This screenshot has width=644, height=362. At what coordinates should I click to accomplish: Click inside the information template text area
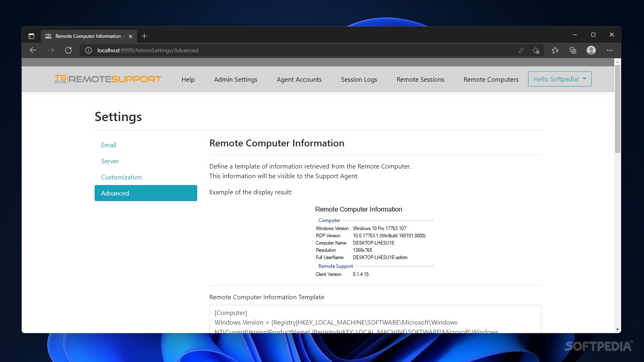[375, 319]
